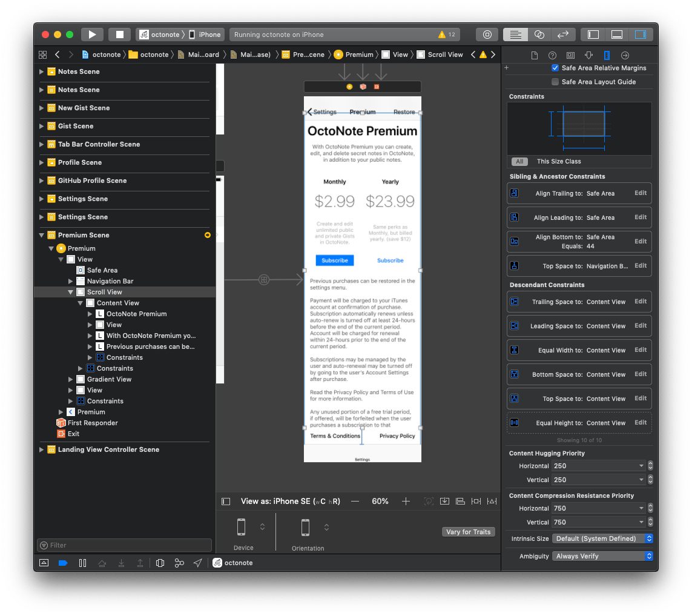Open Debug View Hierarchy icon

(x=160, y=563)
